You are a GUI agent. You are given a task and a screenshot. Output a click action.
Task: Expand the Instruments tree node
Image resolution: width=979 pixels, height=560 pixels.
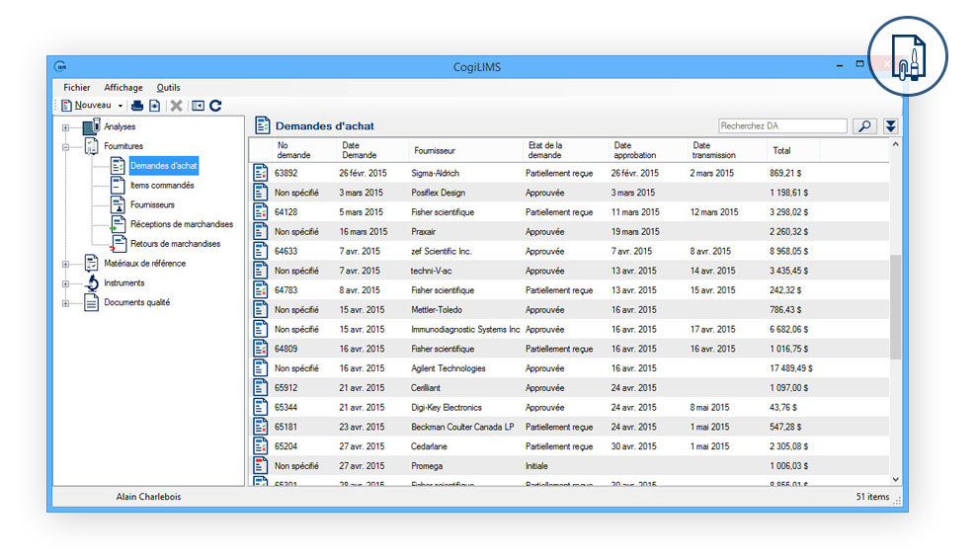[x=65, y=283]
